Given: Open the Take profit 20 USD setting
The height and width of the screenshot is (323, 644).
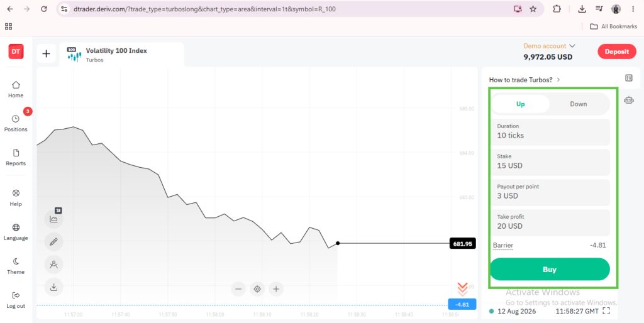Looking at the screenshot, I should point(550,222).
